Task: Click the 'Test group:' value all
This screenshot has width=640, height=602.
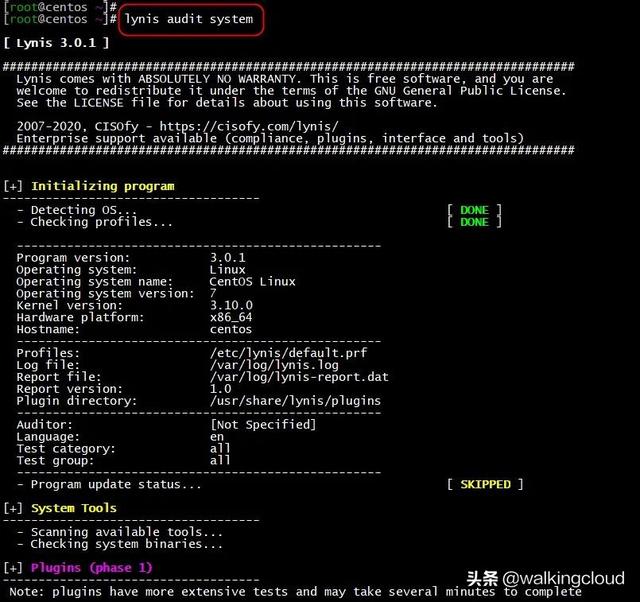Action: coord(220,460)
